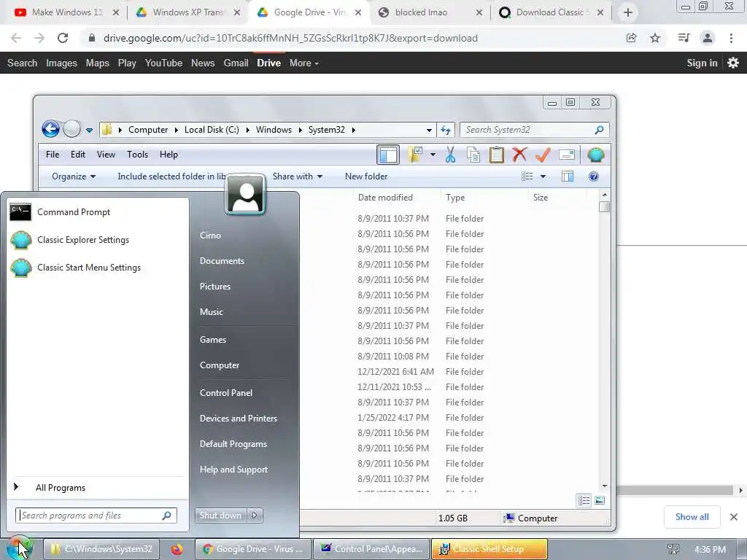Switch to the 'blocked lmao' browser tab
Viewport: 747px width, 560px height.
(429, 12)
